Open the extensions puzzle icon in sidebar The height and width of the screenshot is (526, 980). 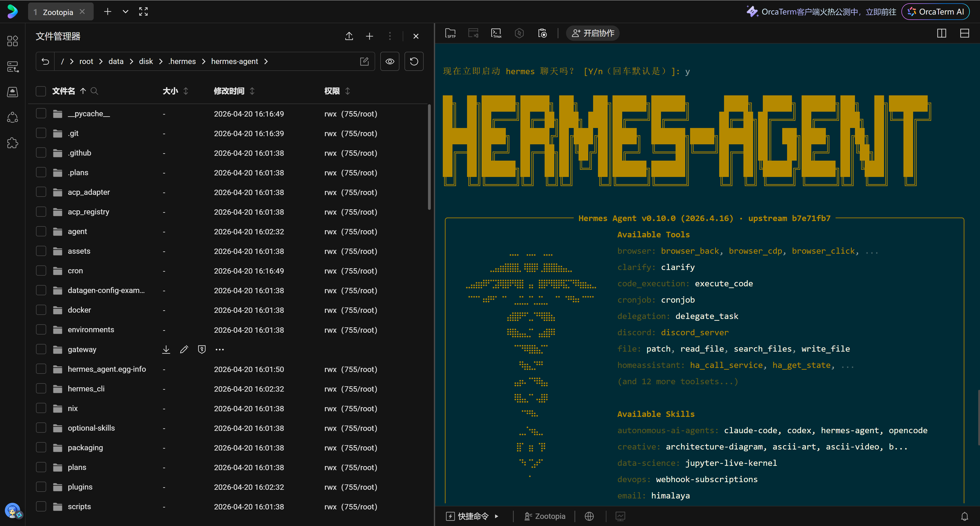click(x=13, y=143)
